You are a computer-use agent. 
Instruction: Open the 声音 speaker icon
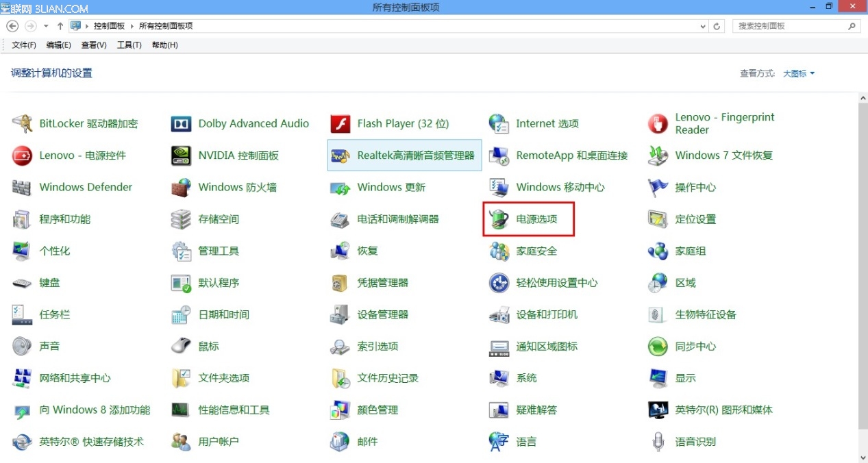22,346
